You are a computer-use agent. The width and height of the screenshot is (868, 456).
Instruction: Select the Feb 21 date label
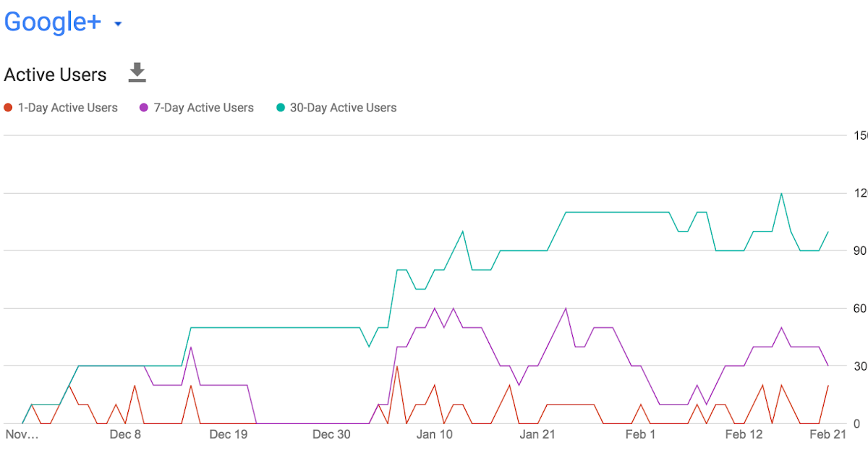pyautogui.click(x=829, y=434)
